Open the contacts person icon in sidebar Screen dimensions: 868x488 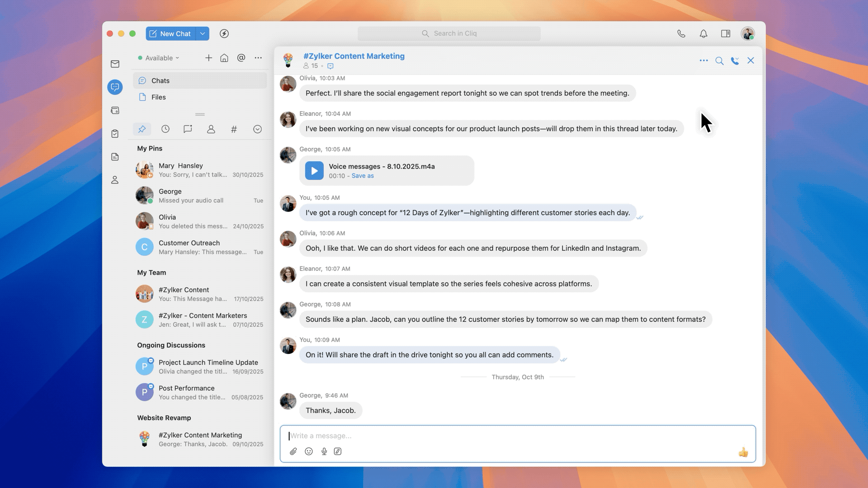(115, 180)
